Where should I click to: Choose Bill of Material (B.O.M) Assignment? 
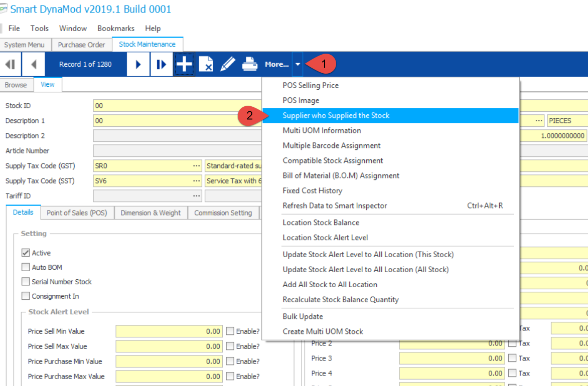point(390,175)
